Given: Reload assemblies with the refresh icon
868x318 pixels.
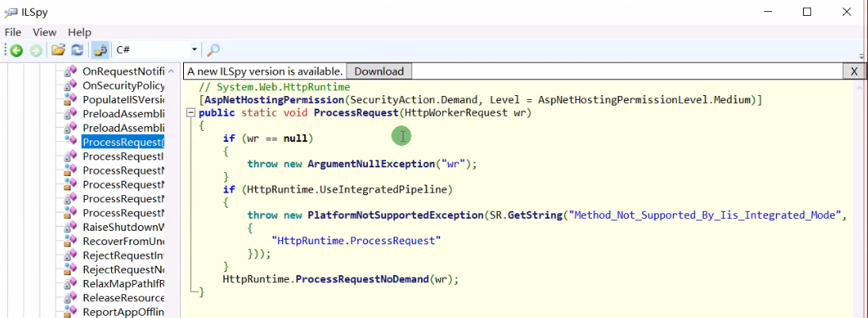Looking at the screenshot, I should tap(78, 51).
